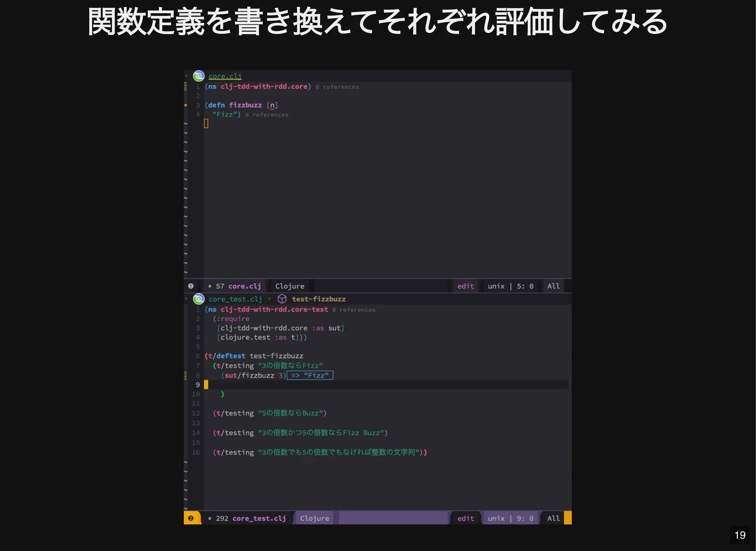Screen dimensions: 756x551
Task: Click 5: 0 cursor position in top modeline
Action: coord(525,286)
